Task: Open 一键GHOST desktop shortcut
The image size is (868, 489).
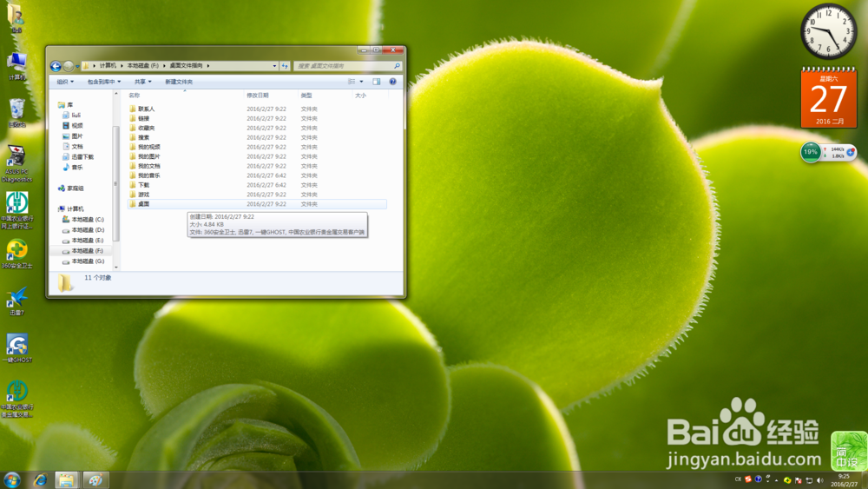Action: click(x=16, y=348)
